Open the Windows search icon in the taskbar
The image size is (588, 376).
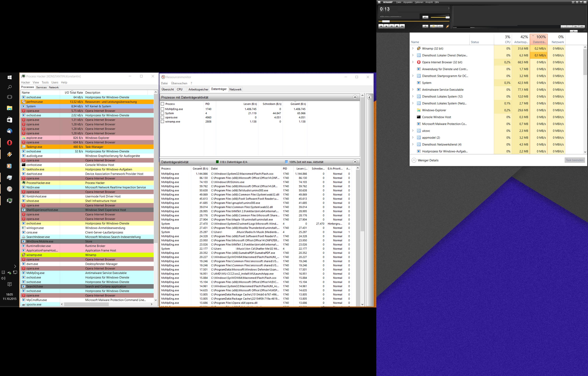click(10, 87)
